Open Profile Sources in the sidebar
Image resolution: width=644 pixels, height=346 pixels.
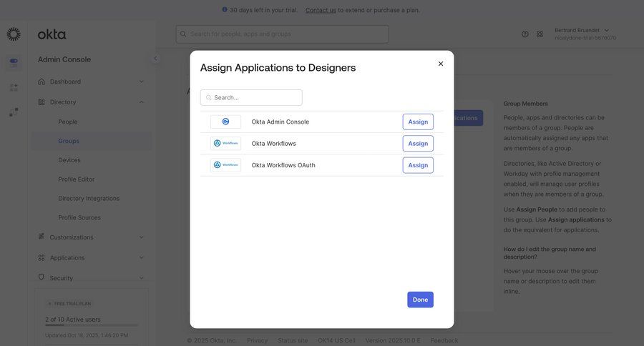click(x=79, y=217)
